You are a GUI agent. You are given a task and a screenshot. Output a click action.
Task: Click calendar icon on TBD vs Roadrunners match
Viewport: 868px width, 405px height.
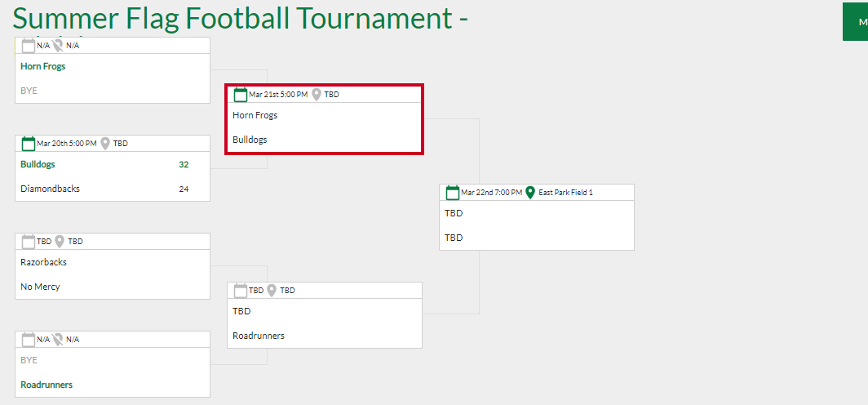(x=240, y=291)
